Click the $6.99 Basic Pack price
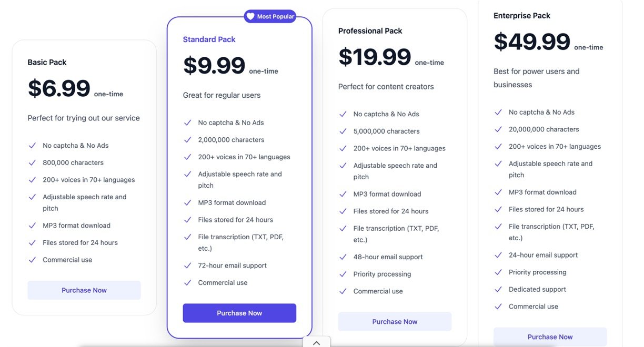 pyautogui.click(x=59, y=88)
